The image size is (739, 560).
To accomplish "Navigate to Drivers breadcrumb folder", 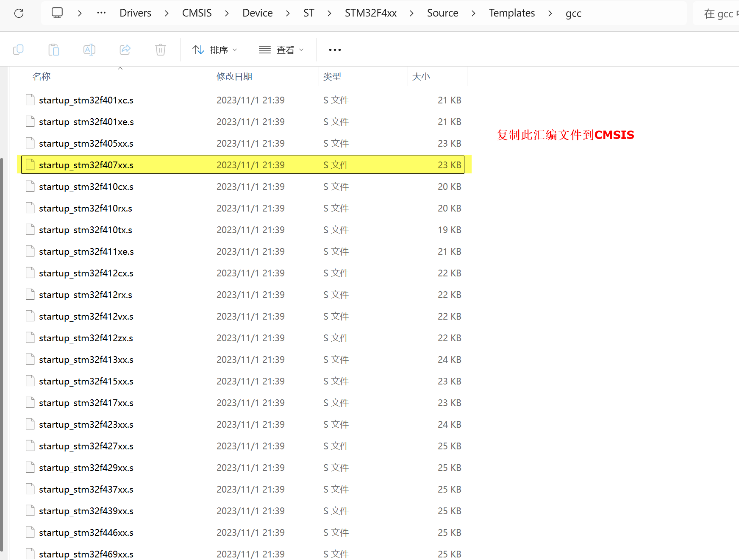I will point(135,13).
